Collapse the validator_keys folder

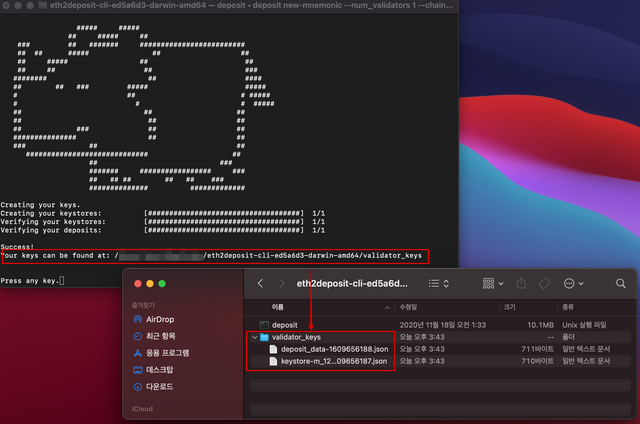click(x=255, y=337)
